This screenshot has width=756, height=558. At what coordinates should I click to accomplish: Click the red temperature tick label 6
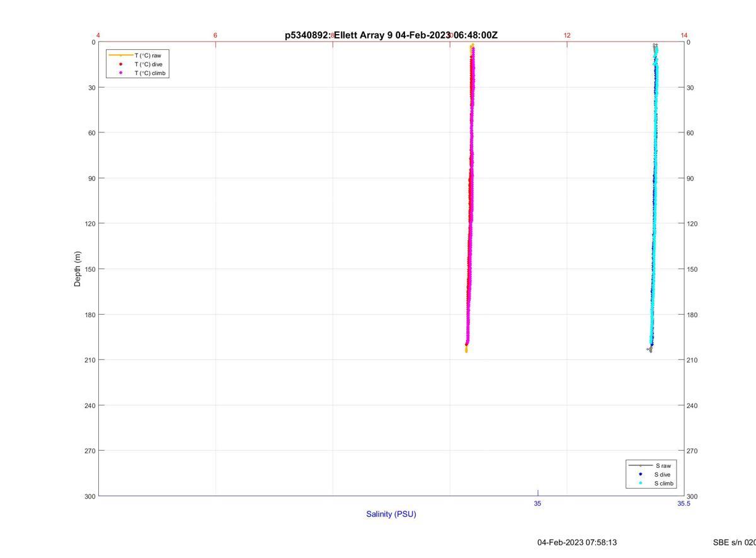[x=215, y=35]
